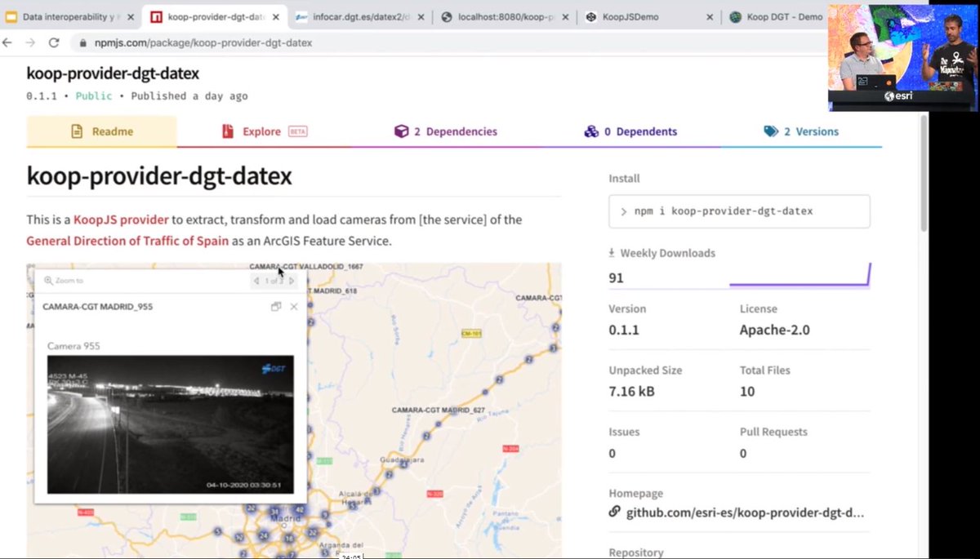The width and height of the screenshot is (980, 559).
Task: Click the Repository section label
Action: click(636, 552)
